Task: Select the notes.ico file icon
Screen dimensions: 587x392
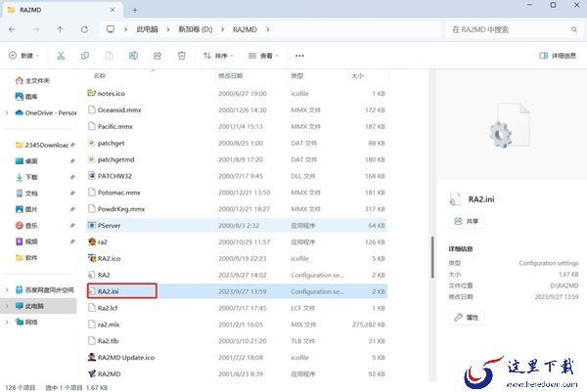Action: point(91,93)
